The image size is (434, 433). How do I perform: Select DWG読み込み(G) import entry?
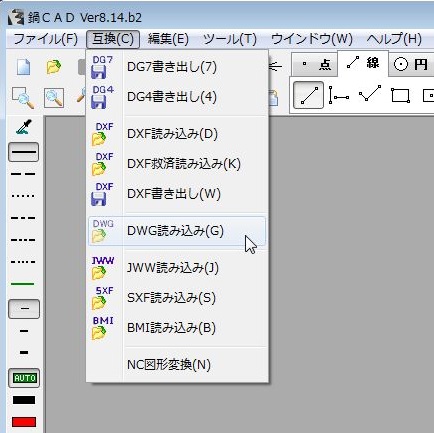click(x=177, y=231)
